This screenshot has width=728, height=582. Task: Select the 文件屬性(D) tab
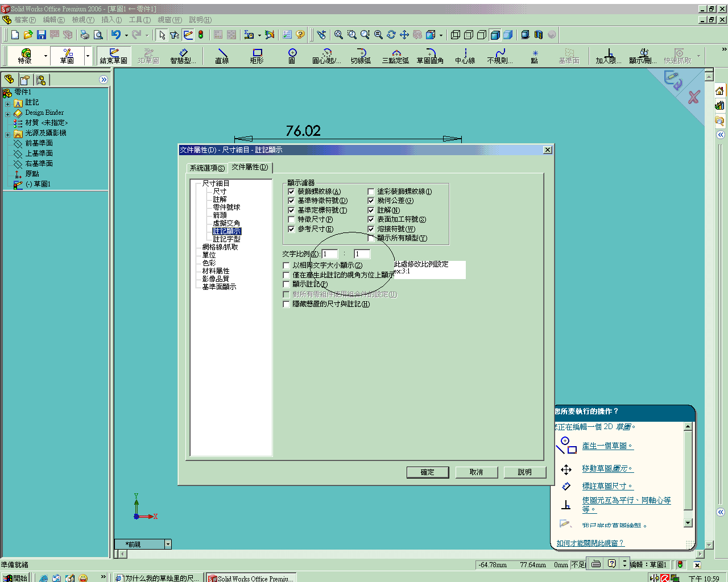(250, 167)
